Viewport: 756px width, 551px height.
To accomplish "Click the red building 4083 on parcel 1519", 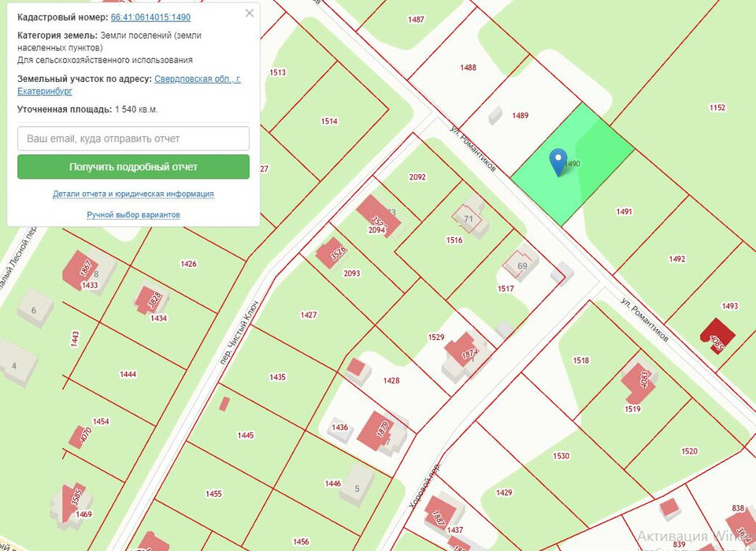I will (x=639, y=383).
